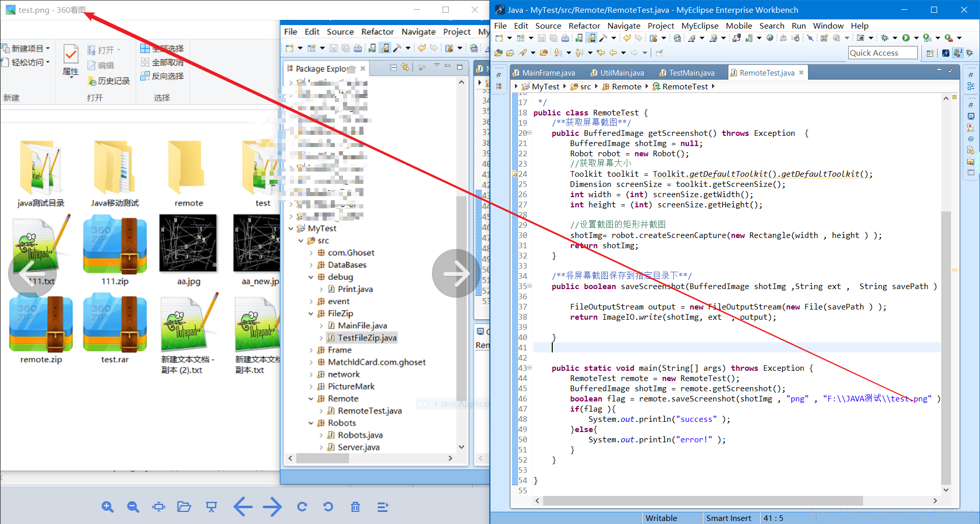980x524 pixels.
Task: Show next image with large right arrow overlay
Action: click(x=456, y=274)
